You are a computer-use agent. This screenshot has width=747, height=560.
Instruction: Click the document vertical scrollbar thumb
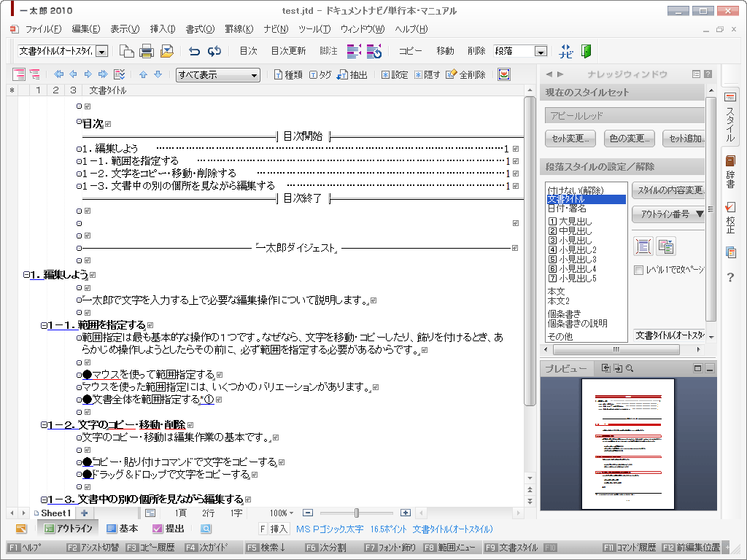530,251
